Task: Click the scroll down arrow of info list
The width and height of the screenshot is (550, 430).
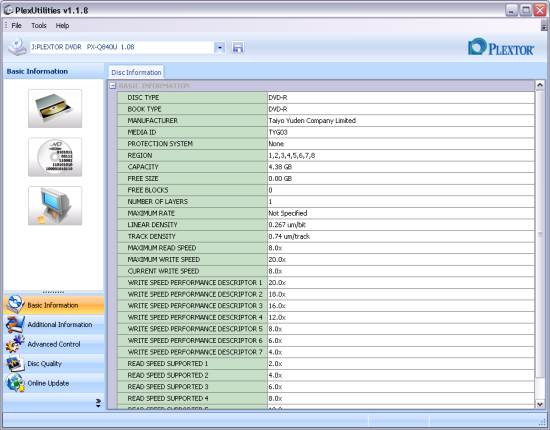Action: coord(540,404)
